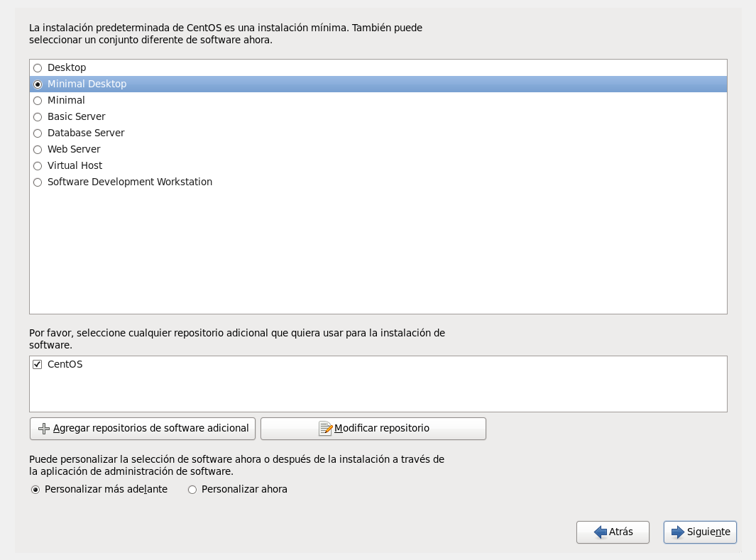
Task: Select Database Server radio option
Action: tap(38, 133)
